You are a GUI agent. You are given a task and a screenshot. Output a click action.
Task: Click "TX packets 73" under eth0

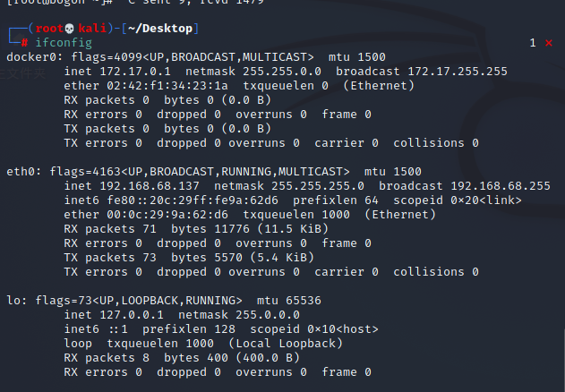pos(110,258)
